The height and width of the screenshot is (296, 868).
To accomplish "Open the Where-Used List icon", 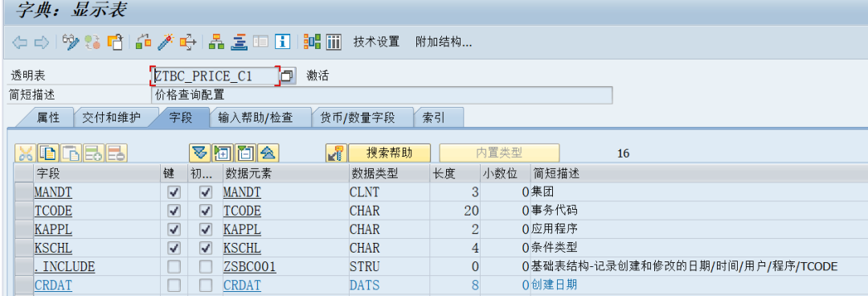I will pyautogui.click(x=187, y=42).
